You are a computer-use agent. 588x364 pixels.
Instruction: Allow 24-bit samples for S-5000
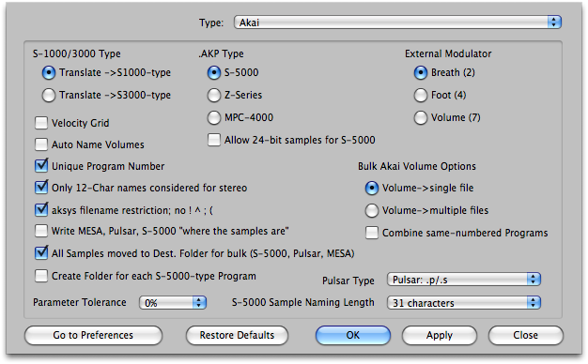[214, 140]
